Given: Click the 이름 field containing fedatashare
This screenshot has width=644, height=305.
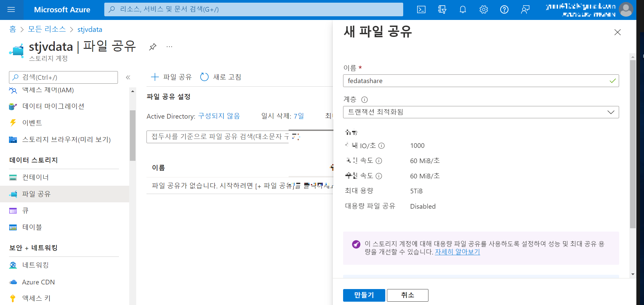Looking at the screenshot, I should tap(481, 81).
